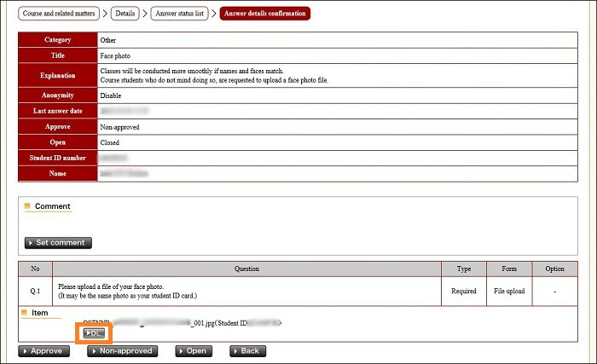This screenshot has width=597, height=364.
Task: Click the DL download button
Action: 94,333
